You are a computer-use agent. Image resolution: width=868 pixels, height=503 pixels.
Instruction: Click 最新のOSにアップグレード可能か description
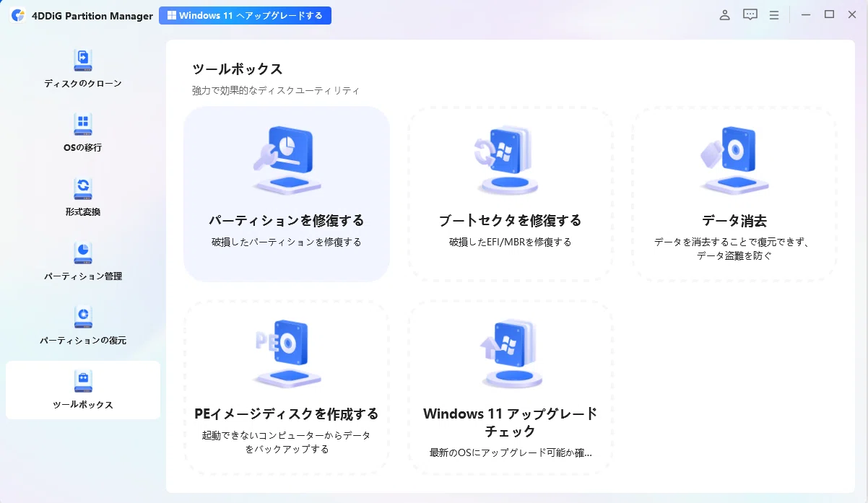click(510, 453)
